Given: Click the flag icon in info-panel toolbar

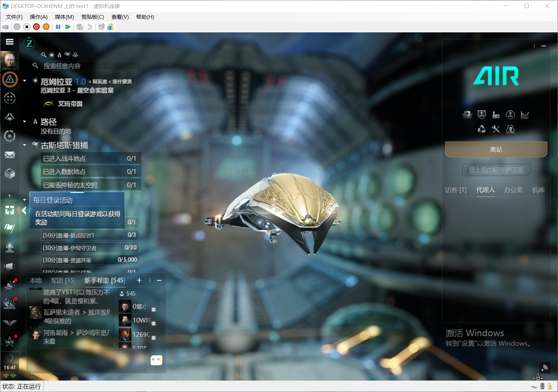Looking at the screenshot, I should (67, 55).
